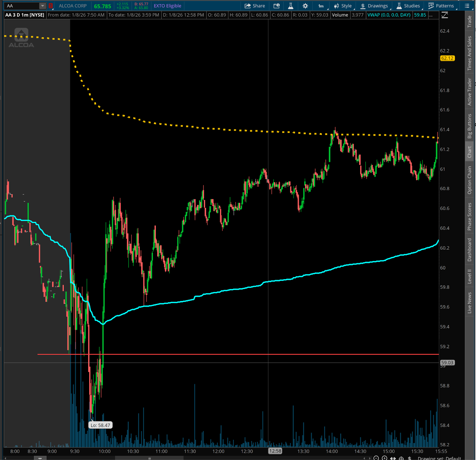Switch to the Option Chain side tab
476x460 pixels.
[469, 180]
